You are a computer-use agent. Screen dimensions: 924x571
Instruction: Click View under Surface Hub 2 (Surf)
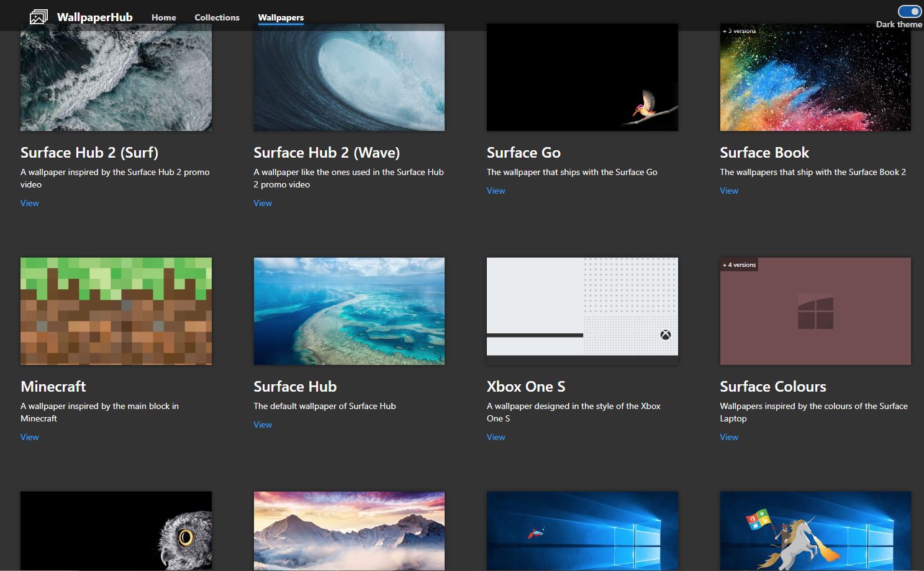(29, 203)
